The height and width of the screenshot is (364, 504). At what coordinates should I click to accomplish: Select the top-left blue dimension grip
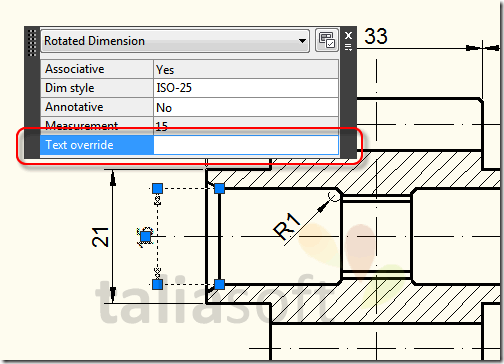[x=157, y=188]
